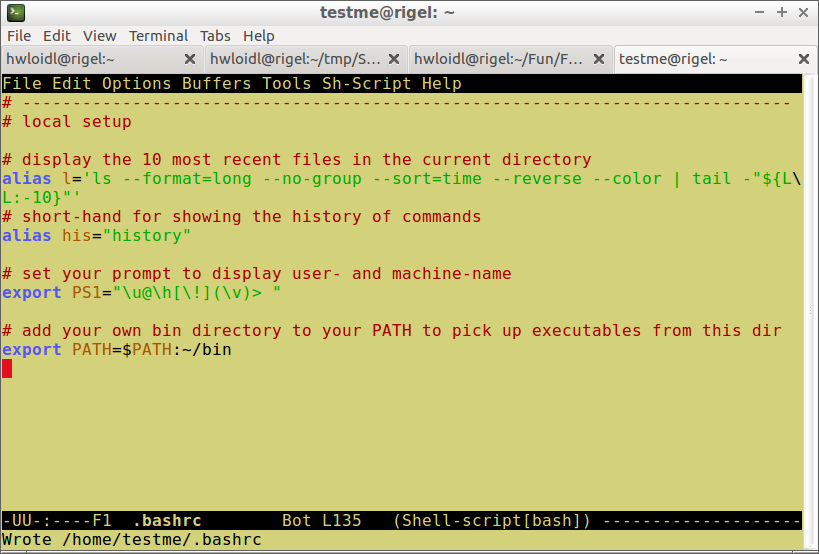Open the Emacs Tools menu

(287, 84)
